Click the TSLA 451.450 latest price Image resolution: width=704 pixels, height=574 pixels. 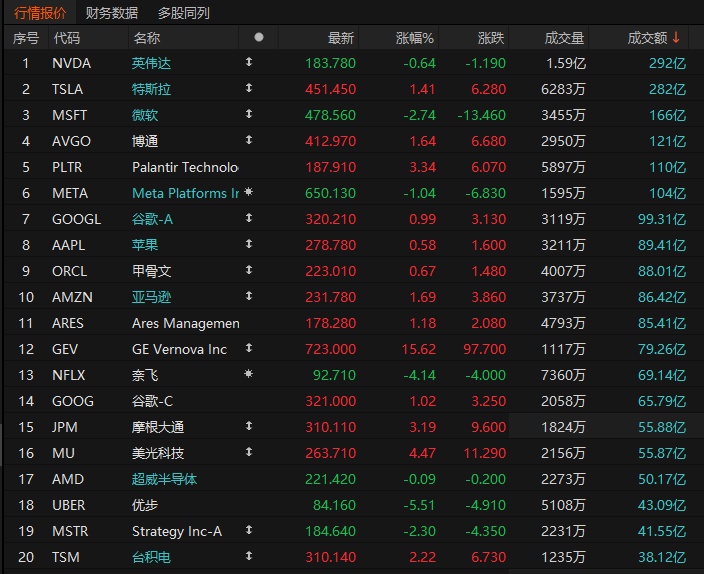[x=330, y=89]
